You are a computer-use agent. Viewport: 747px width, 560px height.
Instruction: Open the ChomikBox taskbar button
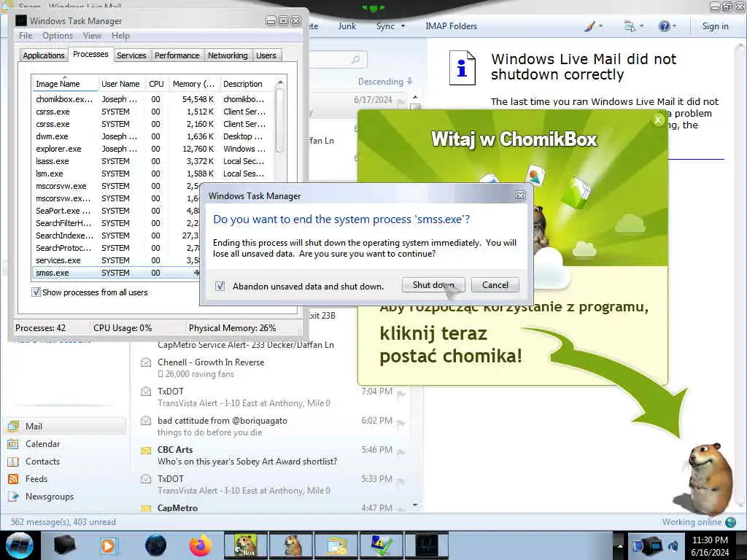click(246, 545)
